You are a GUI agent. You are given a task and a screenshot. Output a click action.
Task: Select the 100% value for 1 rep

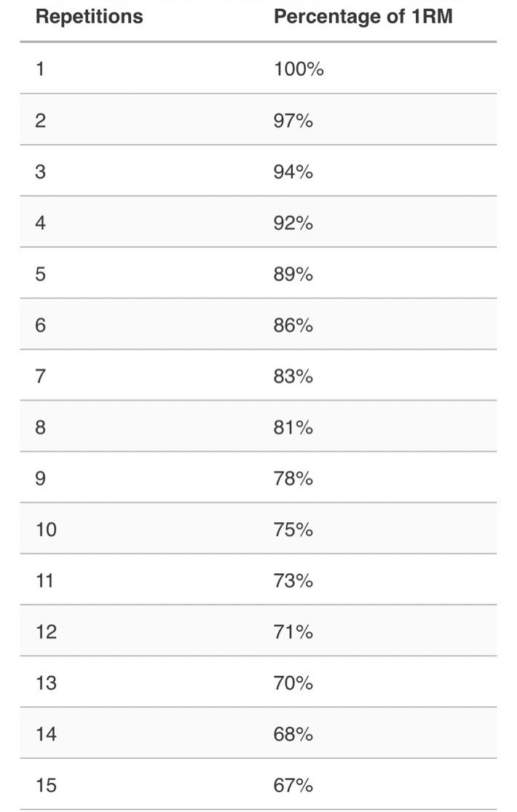[299, 69]
